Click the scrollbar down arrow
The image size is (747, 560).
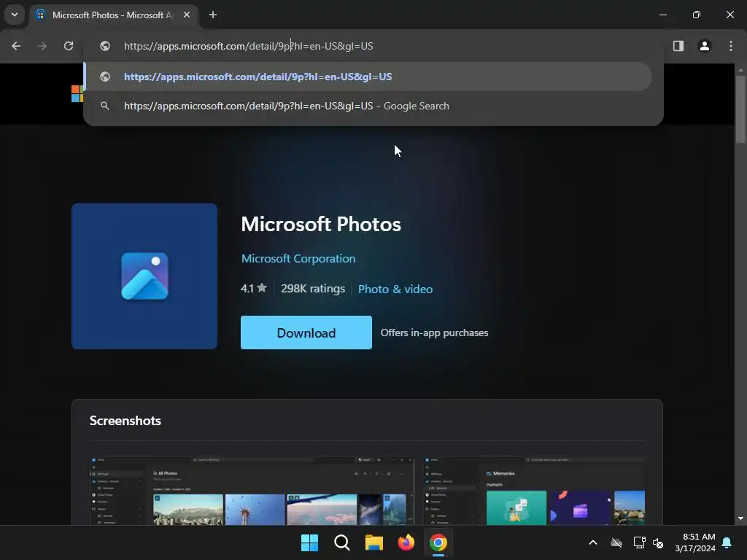(740, 518)
